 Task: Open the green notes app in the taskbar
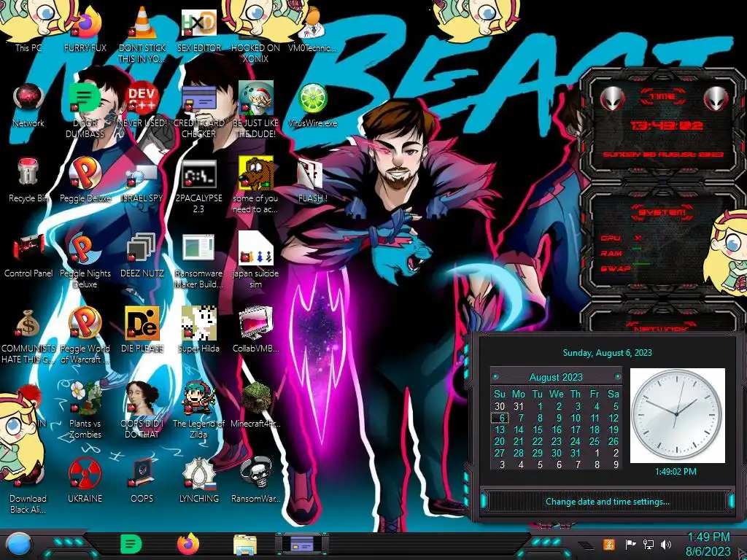point(131,544)
